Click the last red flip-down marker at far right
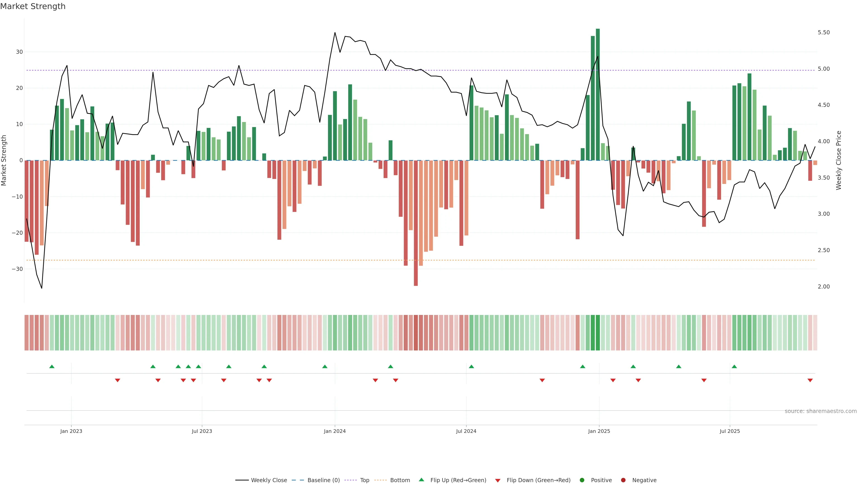Image resolution: width=868 pixels, height=488 pixels. click(x=810, y=380)
